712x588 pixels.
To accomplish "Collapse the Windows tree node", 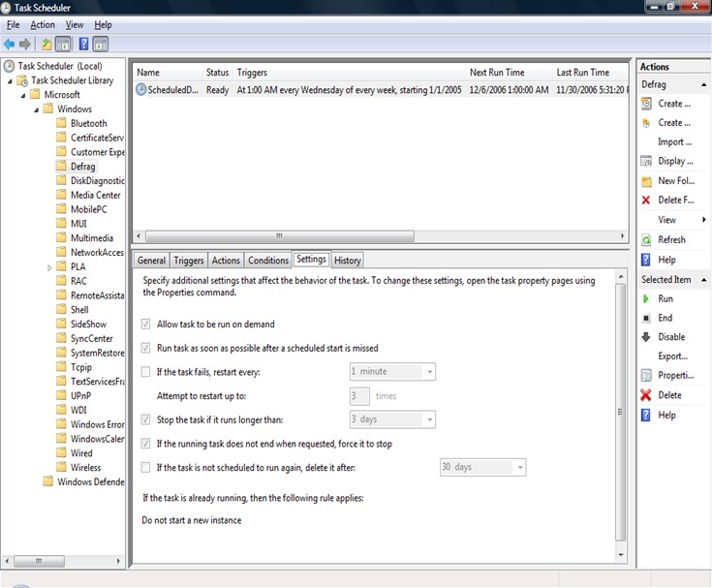I will 37,109.
